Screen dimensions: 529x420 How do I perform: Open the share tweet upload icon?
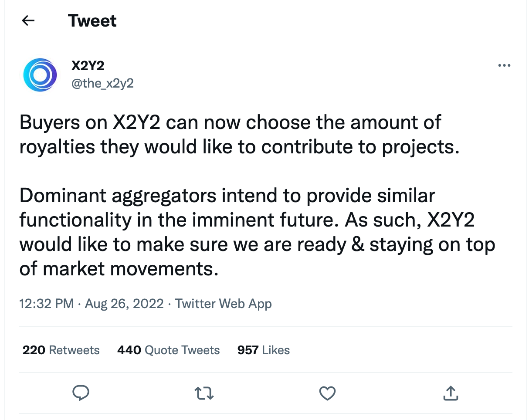(x=451, y=393)
